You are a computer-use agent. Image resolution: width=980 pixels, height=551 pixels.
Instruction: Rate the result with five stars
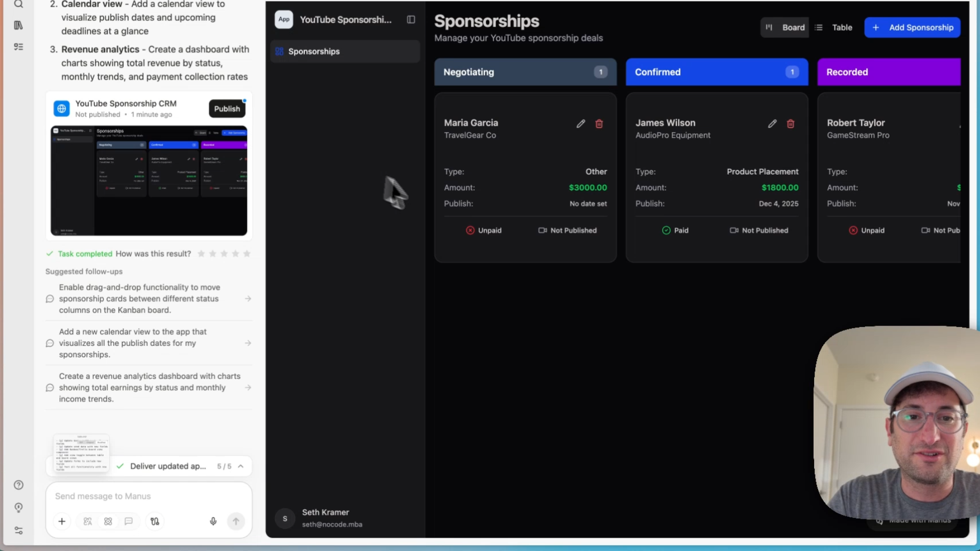pos(247,254)
